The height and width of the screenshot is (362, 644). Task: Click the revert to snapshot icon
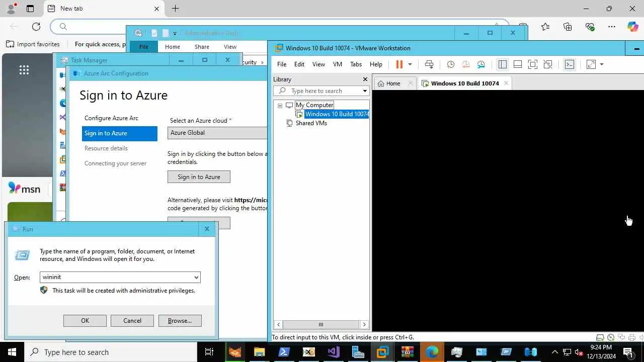pyautogui.click(x=466, y=64)
